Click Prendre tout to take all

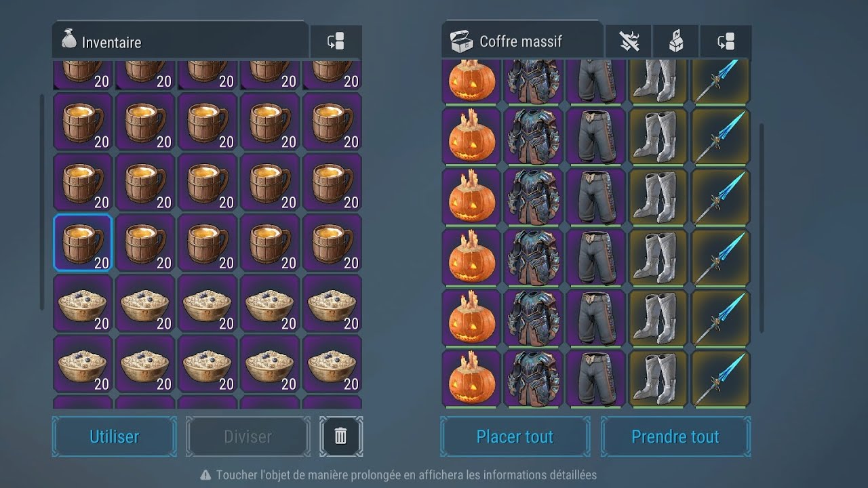(675, 436)
